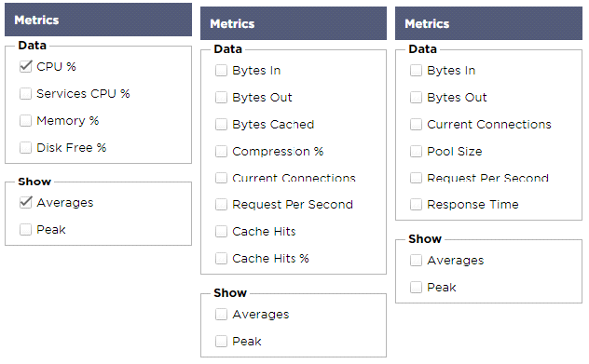Check the Cache Hits checkbox
Screen dimensions: 589x364
[221, 232]
